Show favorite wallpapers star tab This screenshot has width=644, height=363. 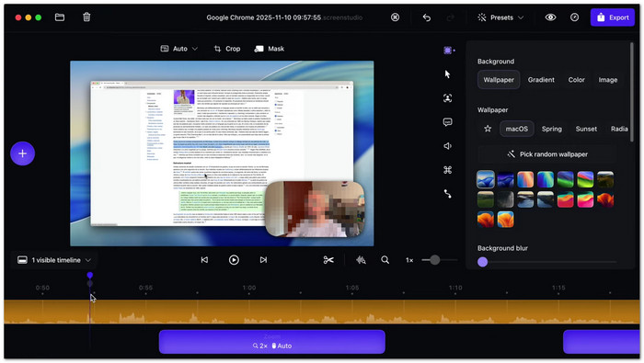[488, 129]
